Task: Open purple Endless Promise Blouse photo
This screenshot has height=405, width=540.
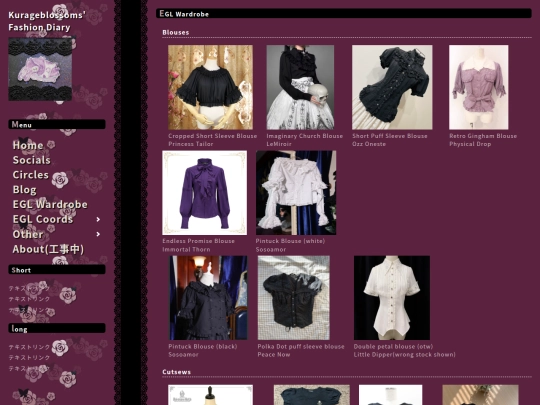Action: click(205, 193)
